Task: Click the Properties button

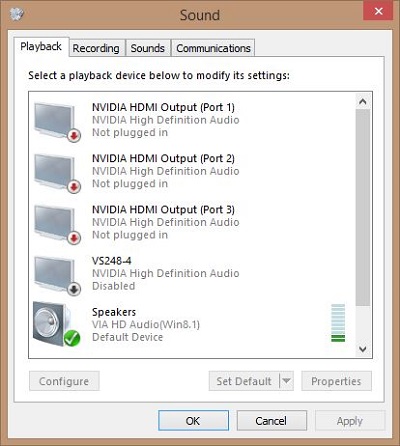Action: (x=336, y=381)
